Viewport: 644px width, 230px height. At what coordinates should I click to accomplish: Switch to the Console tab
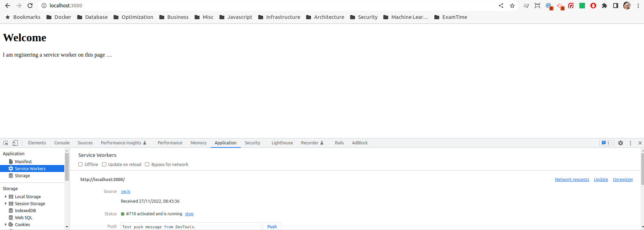[62, 143]
